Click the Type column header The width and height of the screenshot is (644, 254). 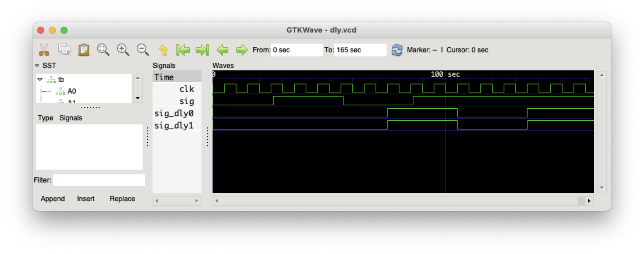45,118
